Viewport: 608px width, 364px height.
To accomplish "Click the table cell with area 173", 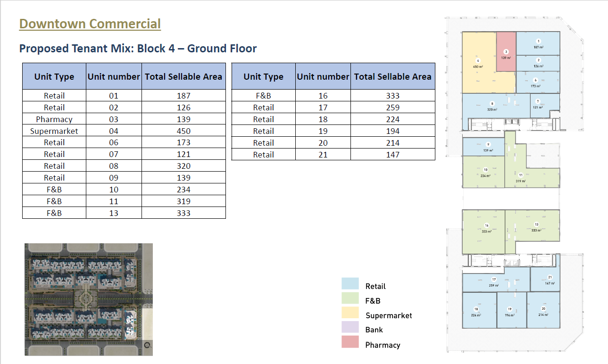I will [183, 142].
